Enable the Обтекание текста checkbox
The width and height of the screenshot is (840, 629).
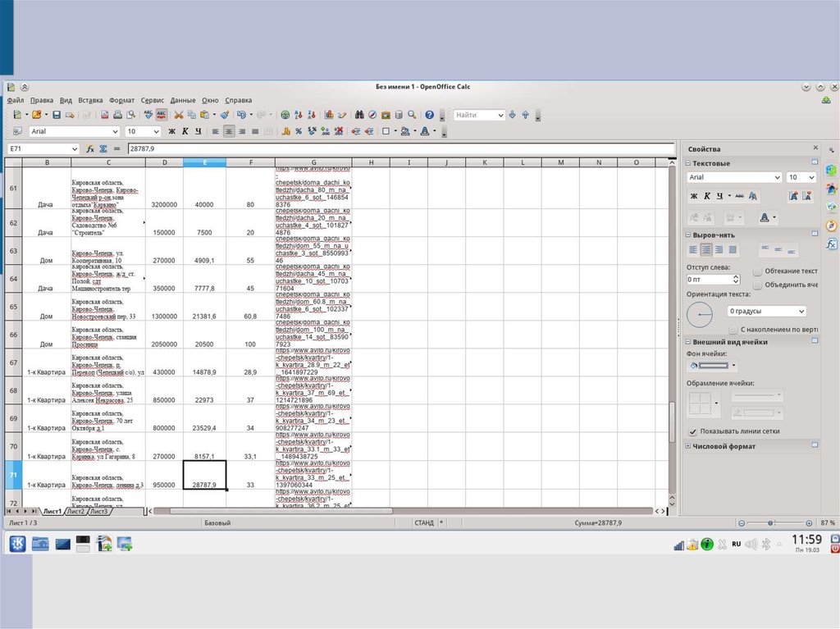(x=757, y=271)
